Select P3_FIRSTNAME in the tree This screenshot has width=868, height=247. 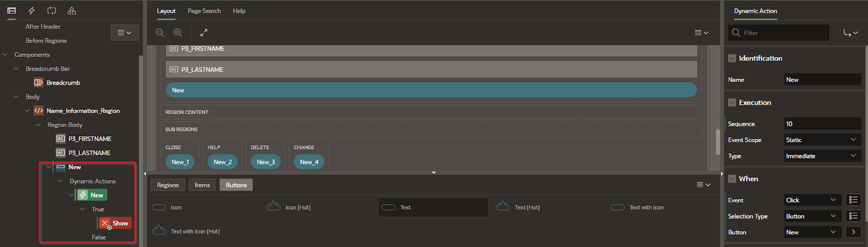click(84, 139)
